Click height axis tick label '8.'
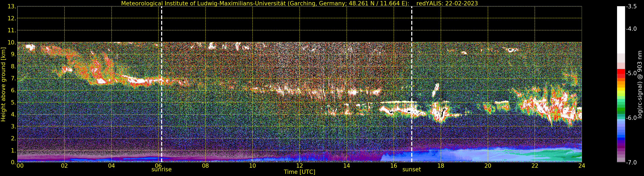Viewport: 644px width, 176px height. point(13,66)
